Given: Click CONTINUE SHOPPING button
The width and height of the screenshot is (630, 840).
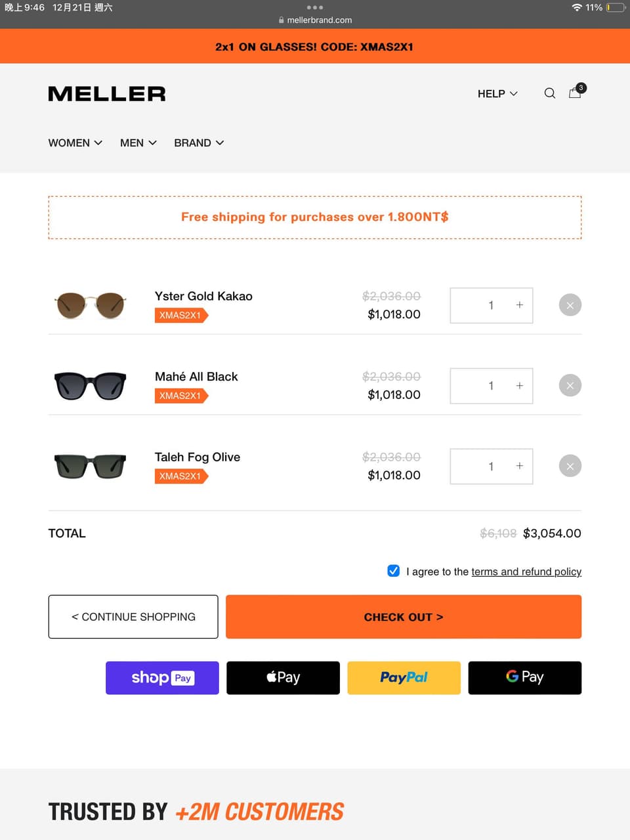Looking at the screenshot, I should 133,617.
